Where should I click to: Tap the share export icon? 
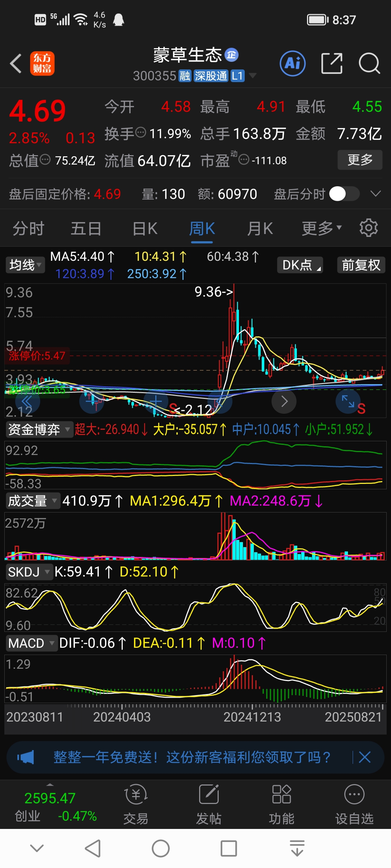coord(332,64)
